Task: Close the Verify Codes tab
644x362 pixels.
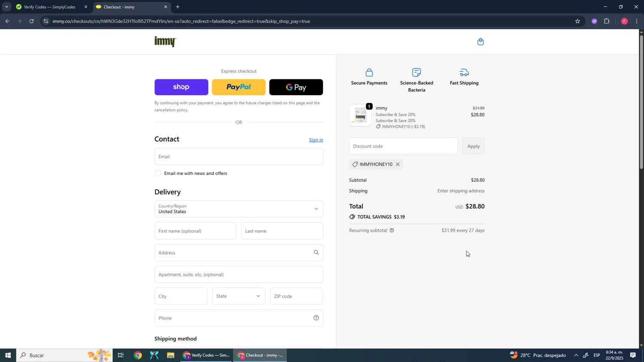Action: tap(85, 7)
